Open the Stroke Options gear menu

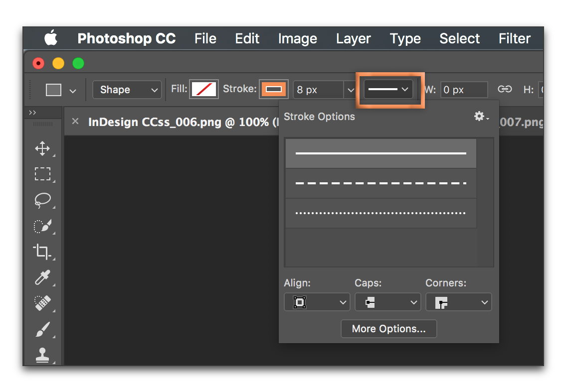tap(481, 117)
